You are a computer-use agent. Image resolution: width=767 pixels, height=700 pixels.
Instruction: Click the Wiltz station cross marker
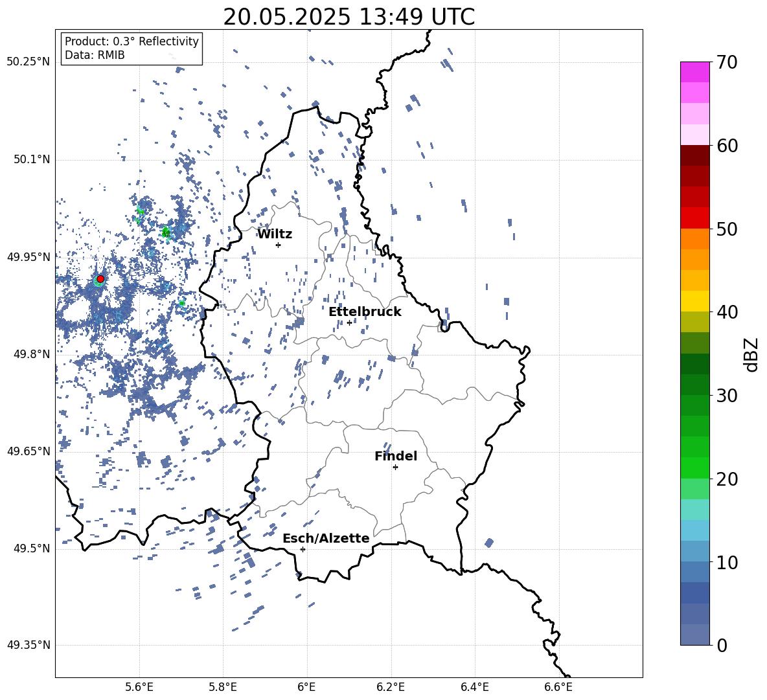pyautogui.click(x=279, y=245)
